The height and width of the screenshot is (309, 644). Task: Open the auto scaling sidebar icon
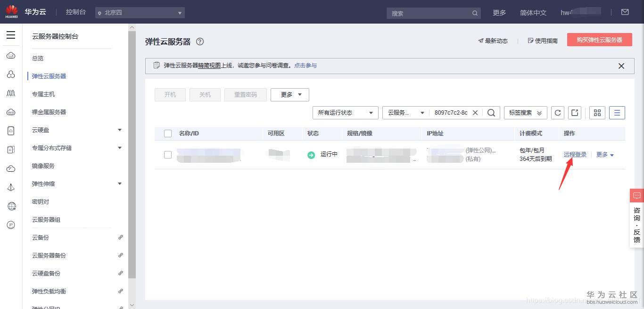pos(11,93)
